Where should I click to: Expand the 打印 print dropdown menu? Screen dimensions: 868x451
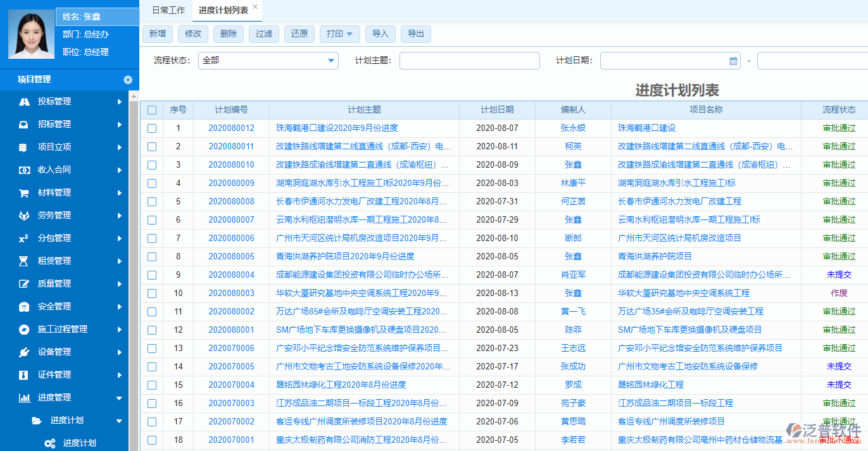point(339,34)
